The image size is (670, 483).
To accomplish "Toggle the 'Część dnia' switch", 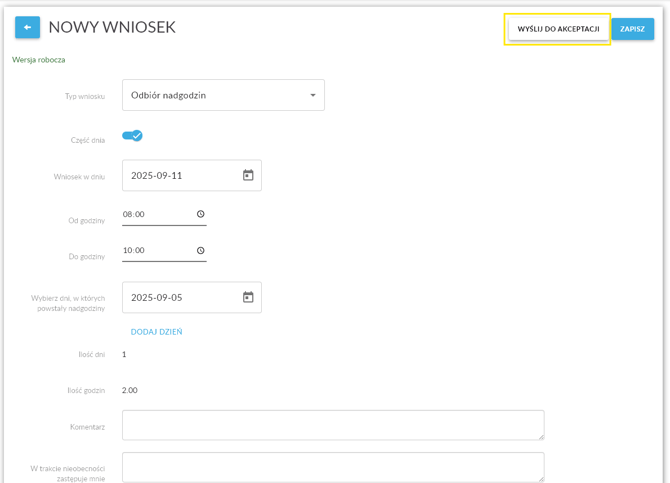I will pyautogui.click(x=132, y=136).
